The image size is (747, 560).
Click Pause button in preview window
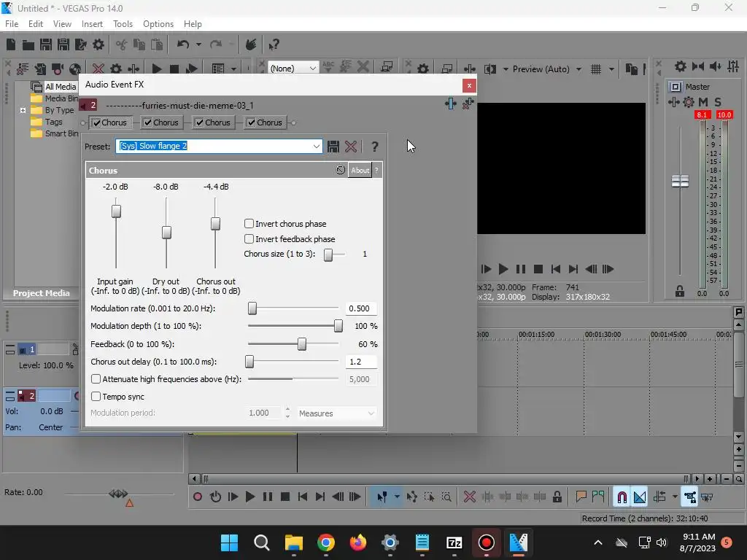click(x=521, y=269)
